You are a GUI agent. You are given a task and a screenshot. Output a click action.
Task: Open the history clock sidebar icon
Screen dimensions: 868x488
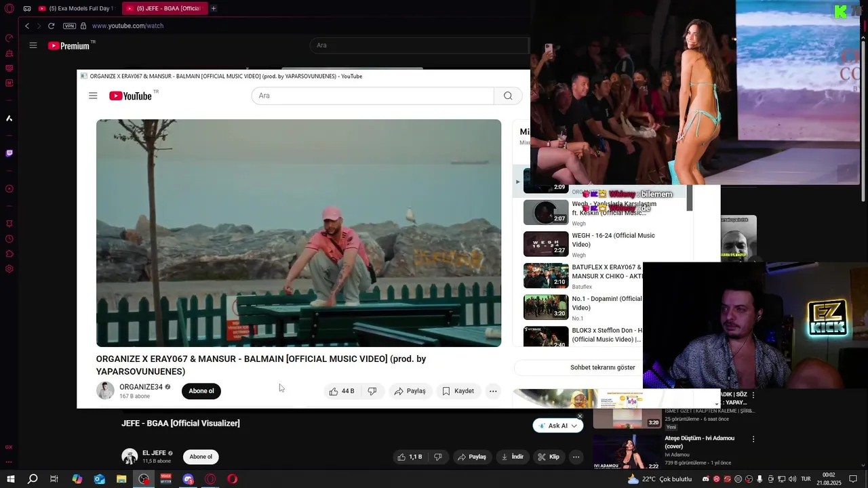9,239
